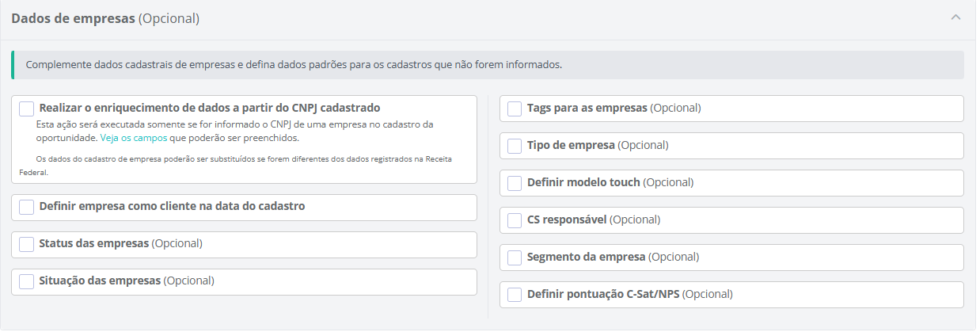This screenshot has height=332, width=980.
Task: Click the 'Status das empresas' label text
Action: coord(94,243)
